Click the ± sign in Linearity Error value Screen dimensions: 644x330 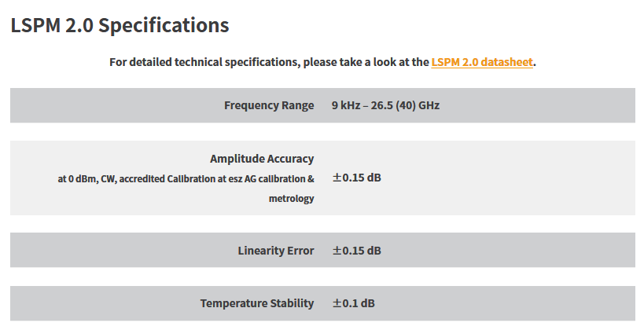coord(337,251)
